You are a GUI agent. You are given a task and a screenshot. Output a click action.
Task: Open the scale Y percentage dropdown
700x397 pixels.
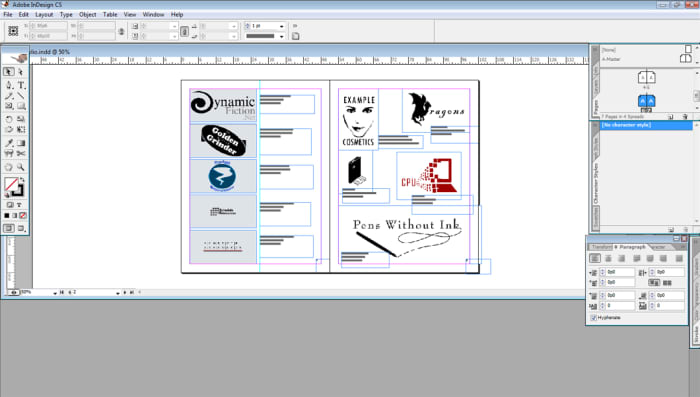tap(174, 37)
